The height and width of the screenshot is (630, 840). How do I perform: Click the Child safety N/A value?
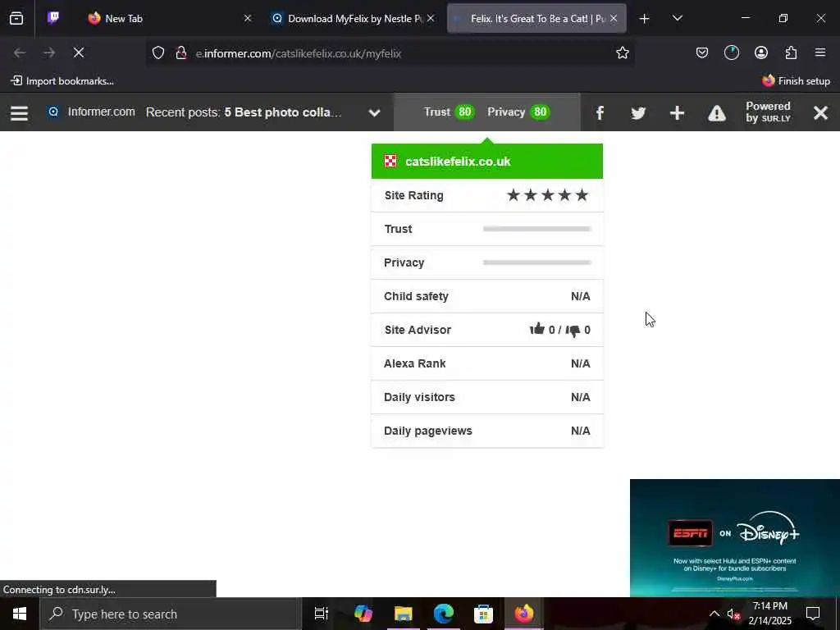(x=581, y=296)
